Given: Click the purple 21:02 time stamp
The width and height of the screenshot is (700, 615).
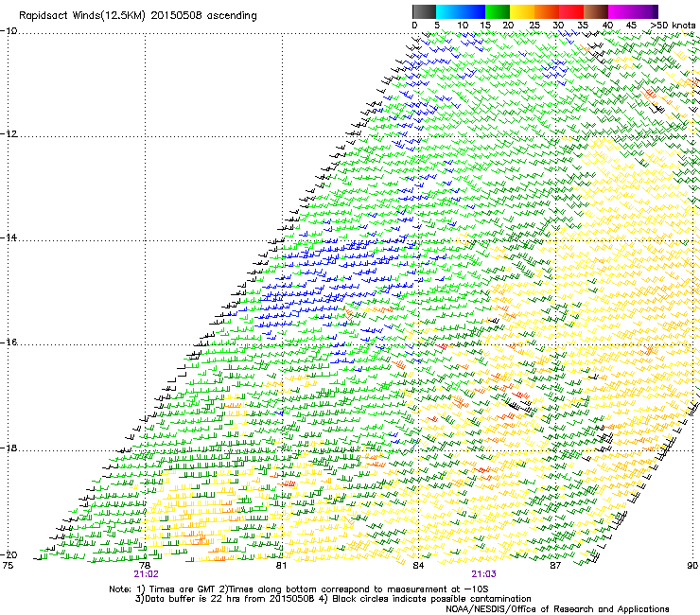Looking at the screenshot, I should click(146, 574).
